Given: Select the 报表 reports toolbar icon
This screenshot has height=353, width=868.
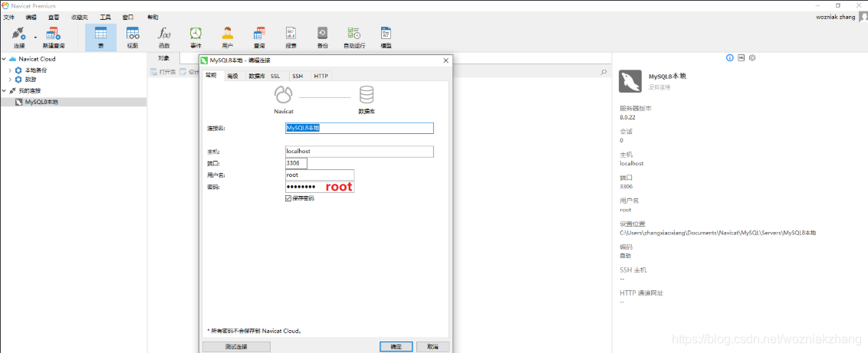Looking at the screenshot, I should (291, 37).
